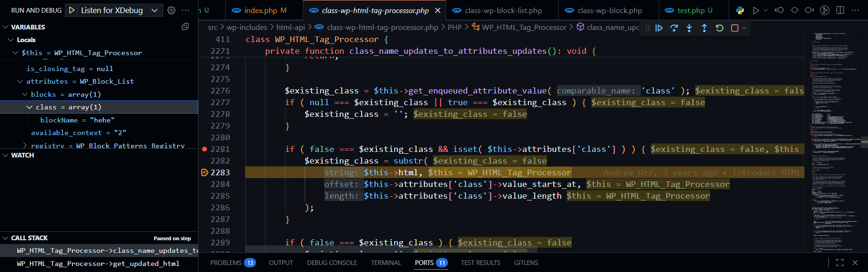Image resolution: width=868 pixels, height=272 pixels.
Task: Toggle the breakpoint on line 2281
Action: tap(204, 149)
